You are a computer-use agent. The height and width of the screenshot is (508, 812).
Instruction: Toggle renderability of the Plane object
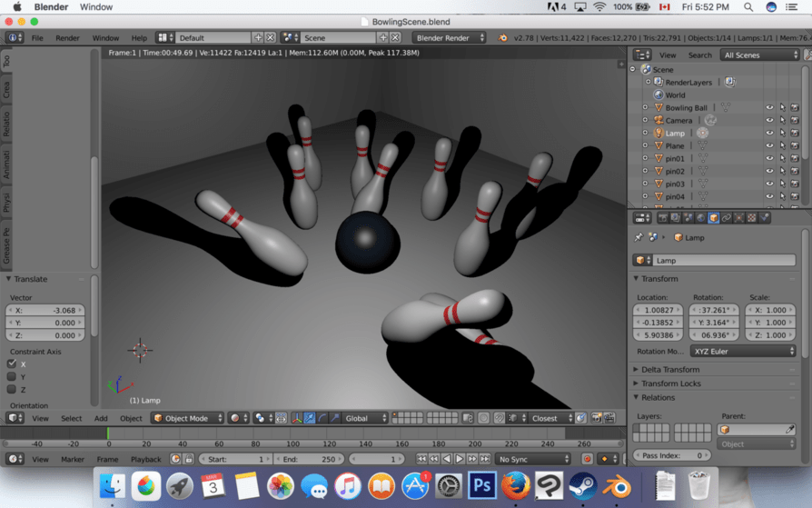tap(795, 146)
